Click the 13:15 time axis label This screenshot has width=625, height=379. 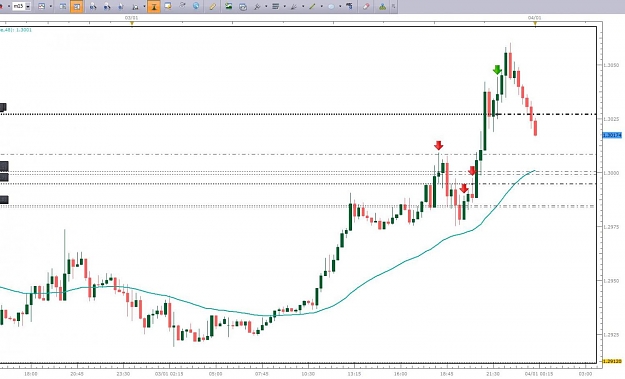[x=354, y=374]
